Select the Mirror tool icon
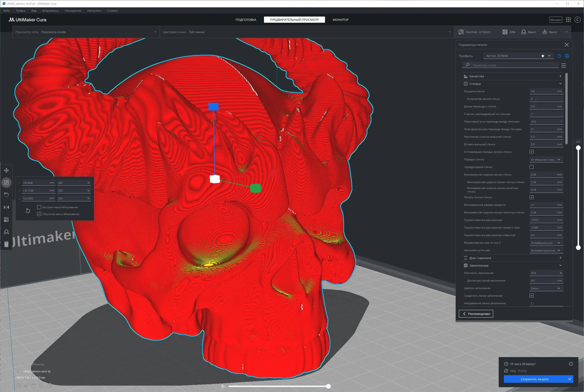 [x=6, y=207]
